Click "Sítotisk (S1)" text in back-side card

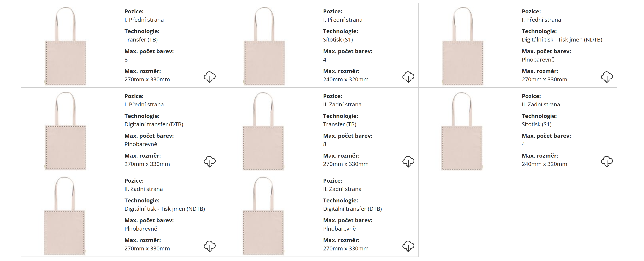pos(537,124)
